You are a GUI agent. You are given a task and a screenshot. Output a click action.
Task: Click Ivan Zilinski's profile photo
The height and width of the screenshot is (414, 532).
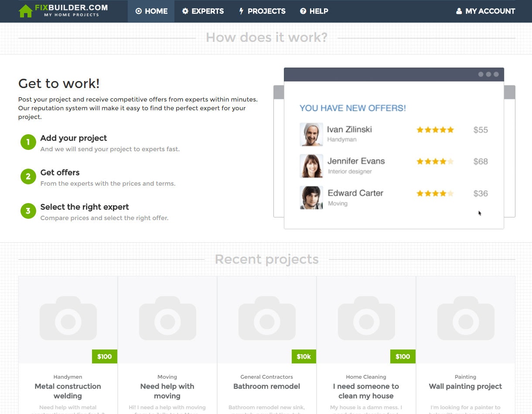311,134
